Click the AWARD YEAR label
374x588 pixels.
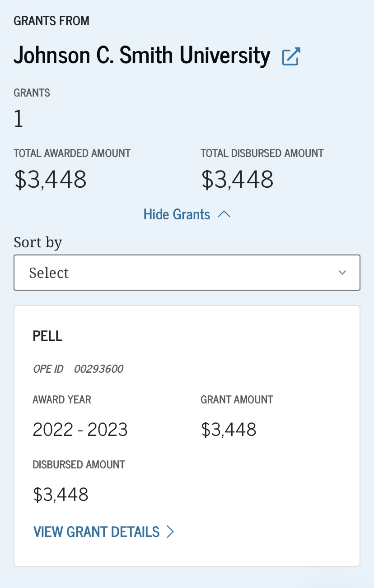[x=62, y=400]
